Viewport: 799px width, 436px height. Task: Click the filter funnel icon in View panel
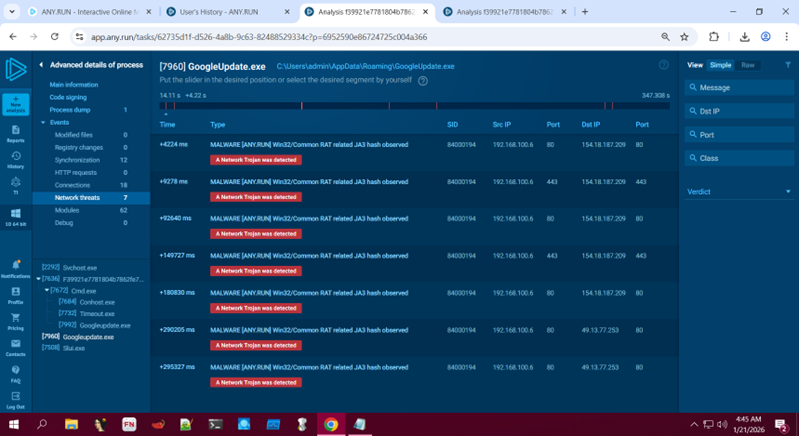(788, 65)
